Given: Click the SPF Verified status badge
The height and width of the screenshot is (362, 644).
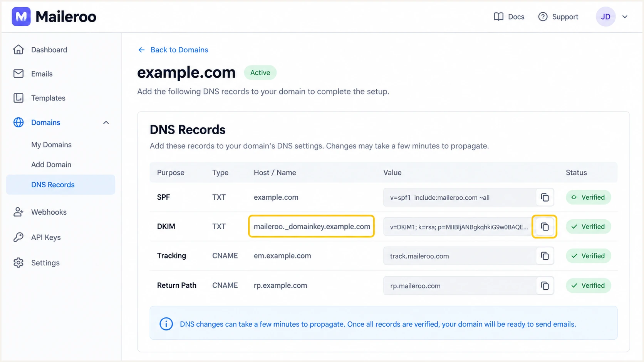Looking at the screenshot, I should (x=588, y=197).
